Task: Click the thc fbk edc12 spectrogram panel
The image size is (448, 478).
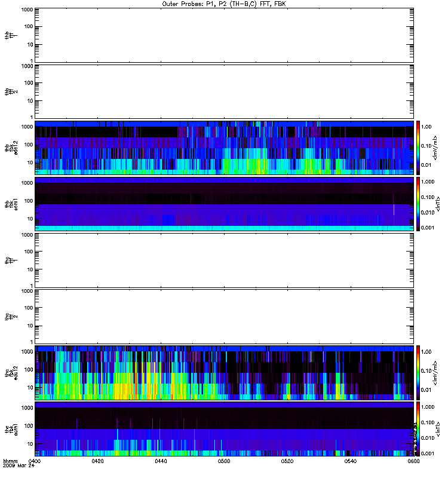Action: coord(225,372)
